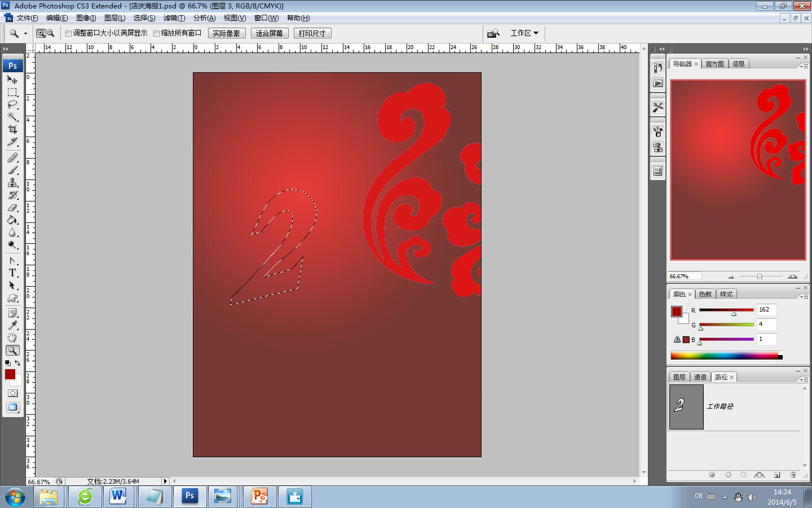The height and width of the screenshot is (508, 812).
Task: Load path as selection in Paths panel
Action: 743,475
